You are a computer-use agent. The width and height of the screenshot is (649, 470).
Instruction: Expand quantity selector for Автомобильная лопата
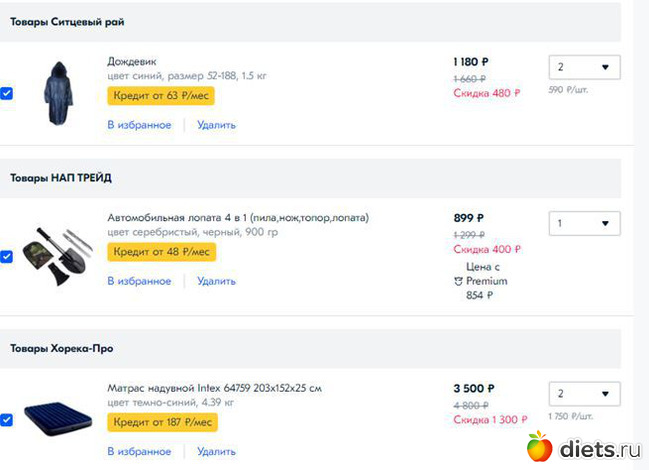point(584,223)
